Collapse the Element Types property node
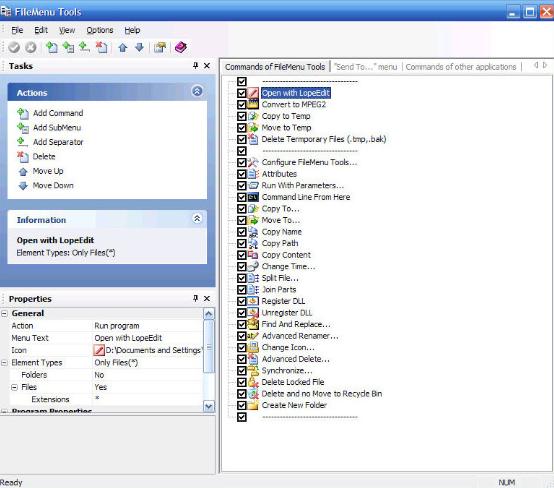 click(x=4, y=363)
